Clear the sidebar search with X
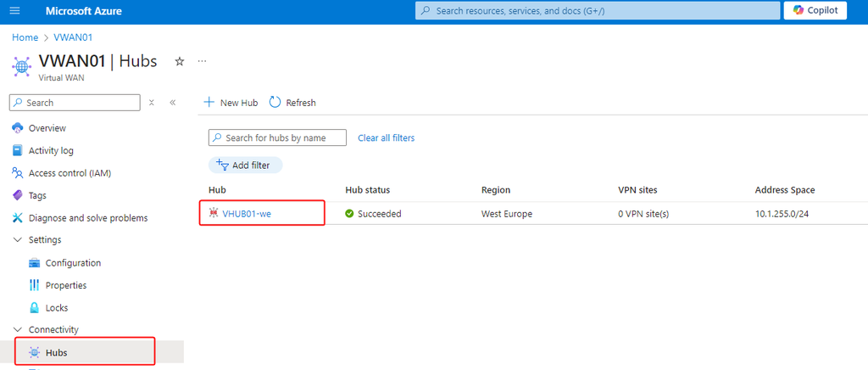The image size is (868, 370). (152, 103)
